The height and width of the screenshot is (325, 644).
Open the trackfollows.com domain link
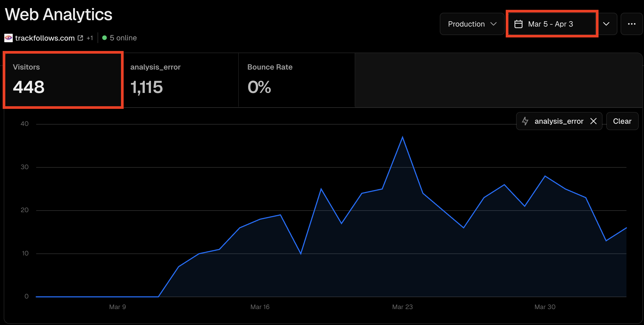45,38
